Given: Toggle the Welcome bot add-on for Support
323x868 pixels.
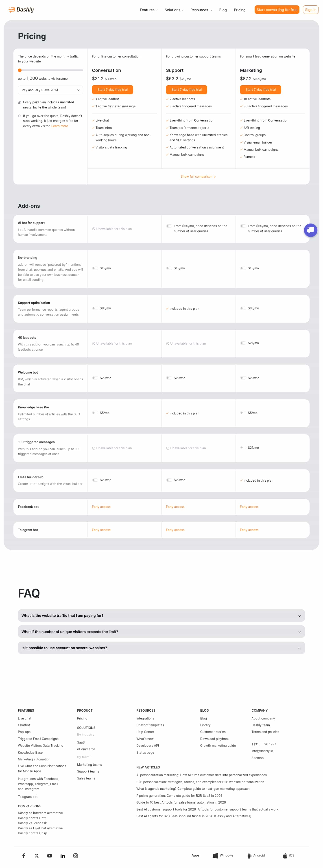Looking at the screenshot, I should pyautogui.click(x=169, y=378).
